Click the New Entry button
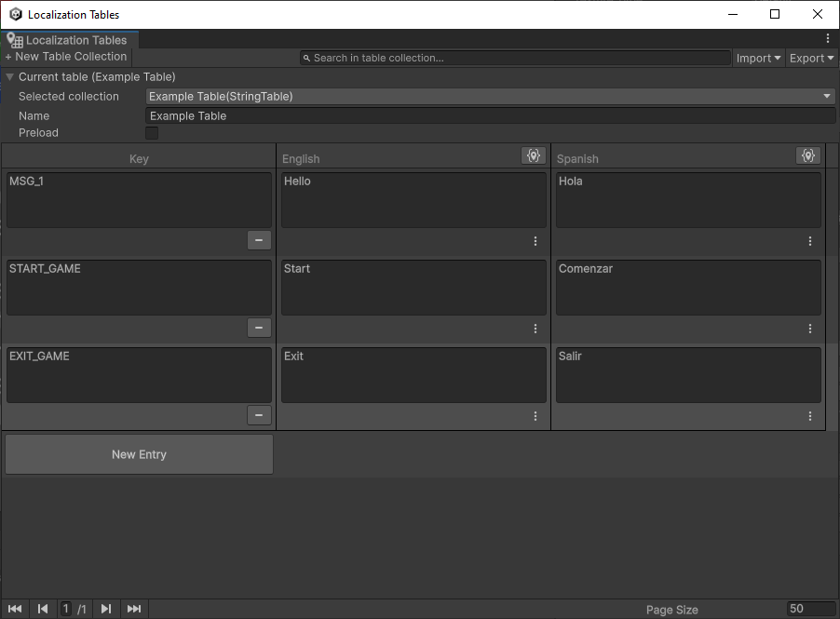This screenshot has width=840, height=619. coord(139,454)
